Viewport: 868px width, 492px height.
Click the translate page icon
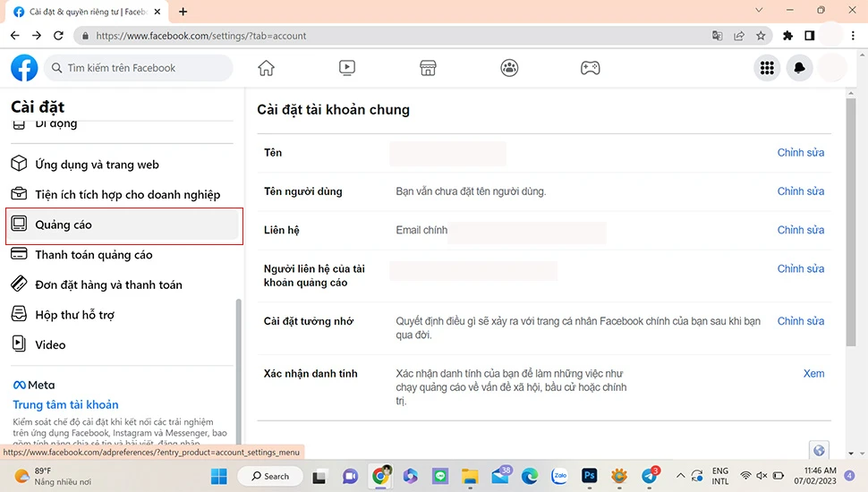pos(718,36)
